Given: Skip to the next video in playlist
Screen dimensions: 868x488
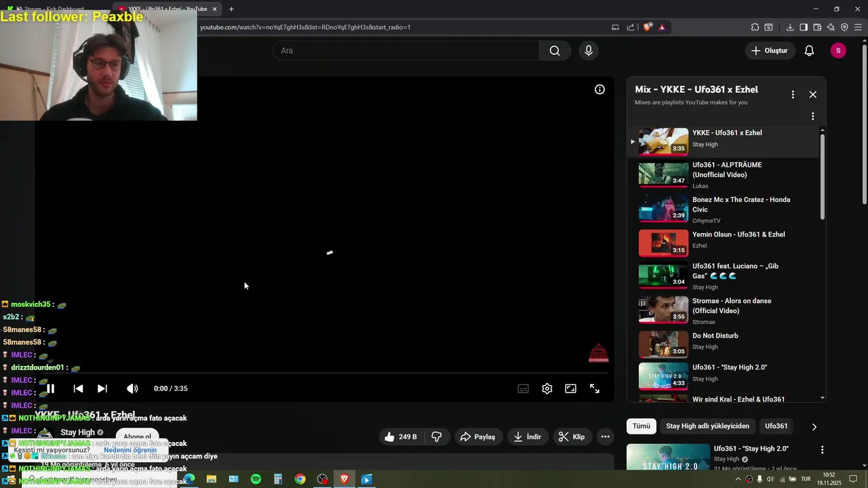Looking at the screenshot, I should point(102,388).
